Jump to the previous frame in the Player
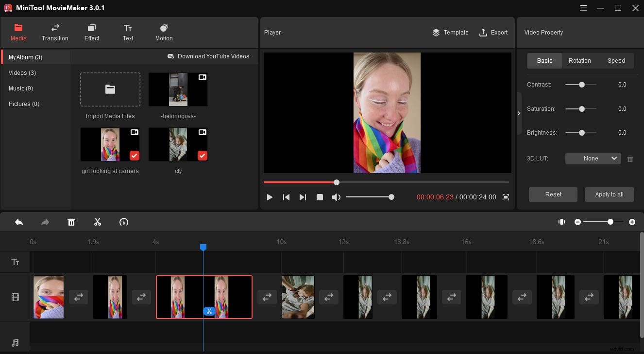The width and height of the screenshot is (644, 354). click(286, 197)
